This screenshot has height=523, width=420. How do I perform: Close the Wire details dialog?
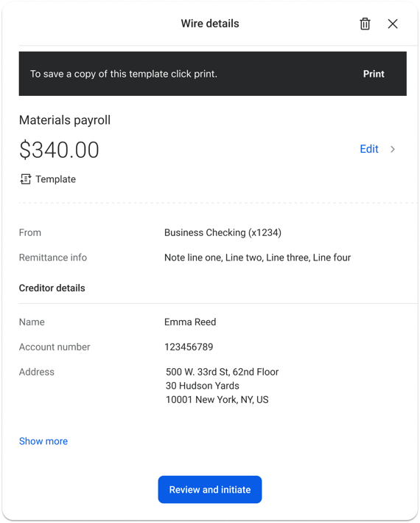pyautogui.click(x=393, y=24)
